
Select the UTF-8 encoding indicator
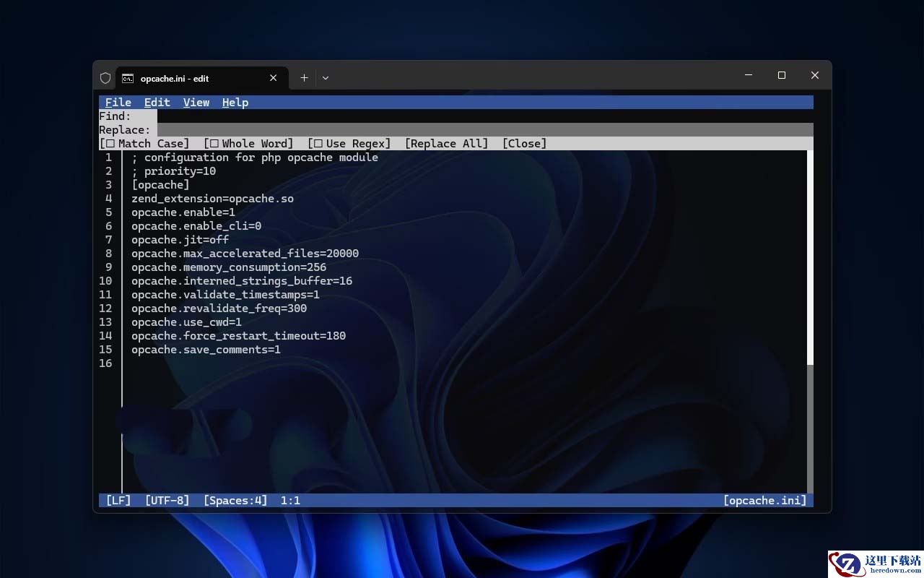point(167,501)
